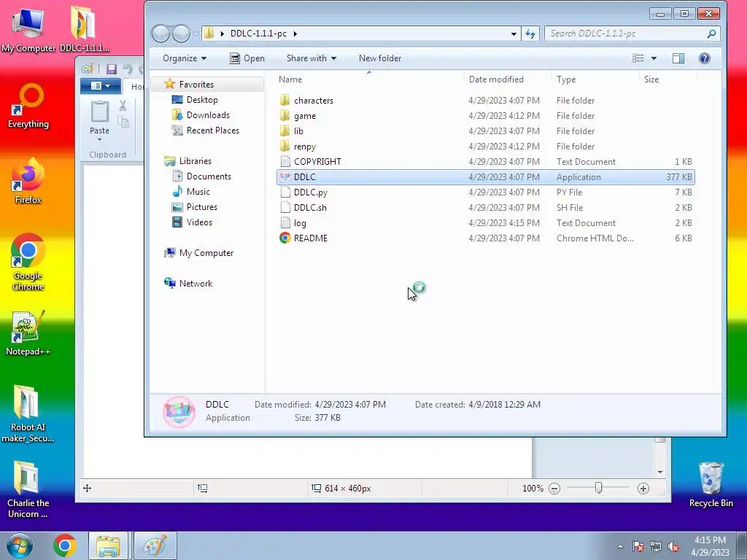Screen dimensions: 747x560
Task: Click the Paste clipboard icon in Paint
Action: (99, 112)
